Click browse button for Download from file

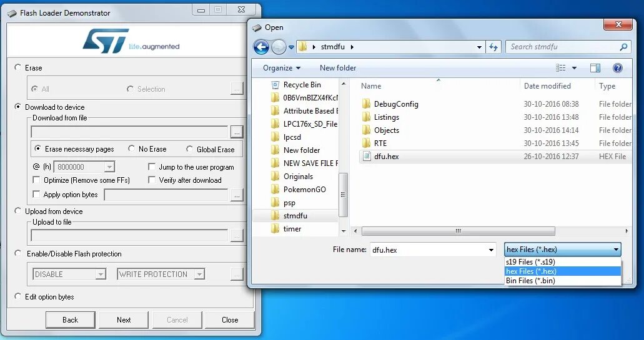click(x=237, y=132)
